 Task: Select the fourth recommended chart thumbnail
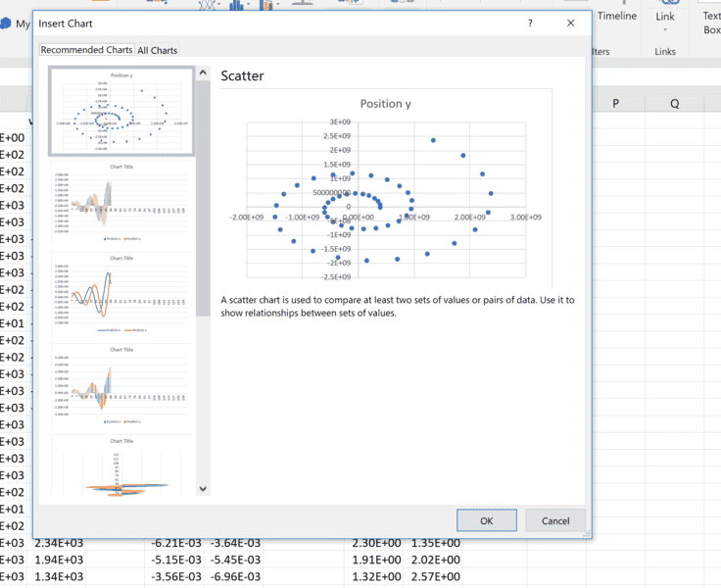121,386
